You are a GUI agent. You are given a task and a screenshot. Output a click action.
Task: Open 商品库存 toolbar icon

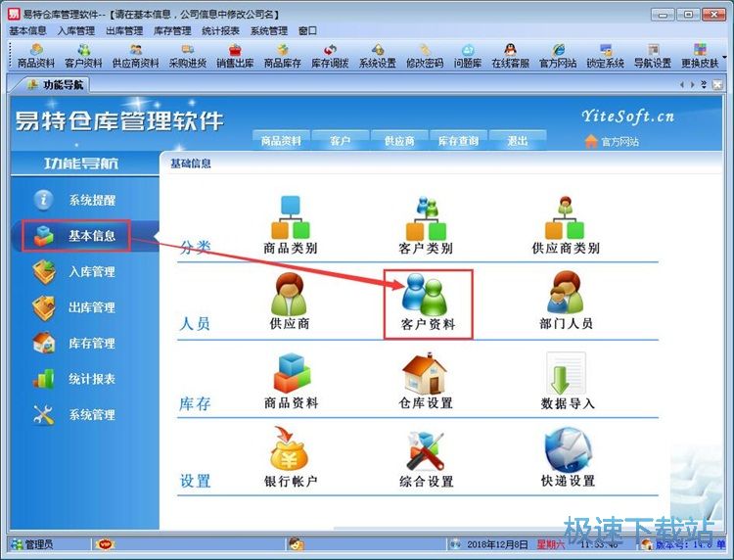pyautogui.click(x=282, y=55)
